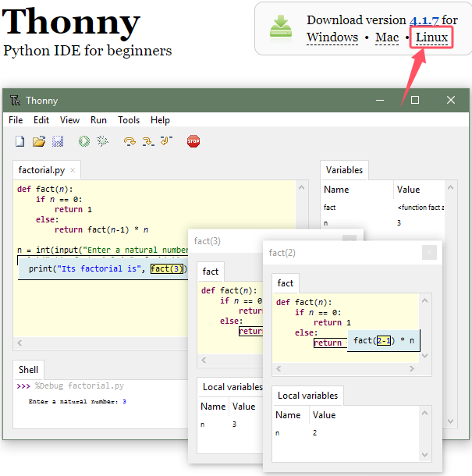
Task: Select the n row in Variables table
Action: pos(383,223)
